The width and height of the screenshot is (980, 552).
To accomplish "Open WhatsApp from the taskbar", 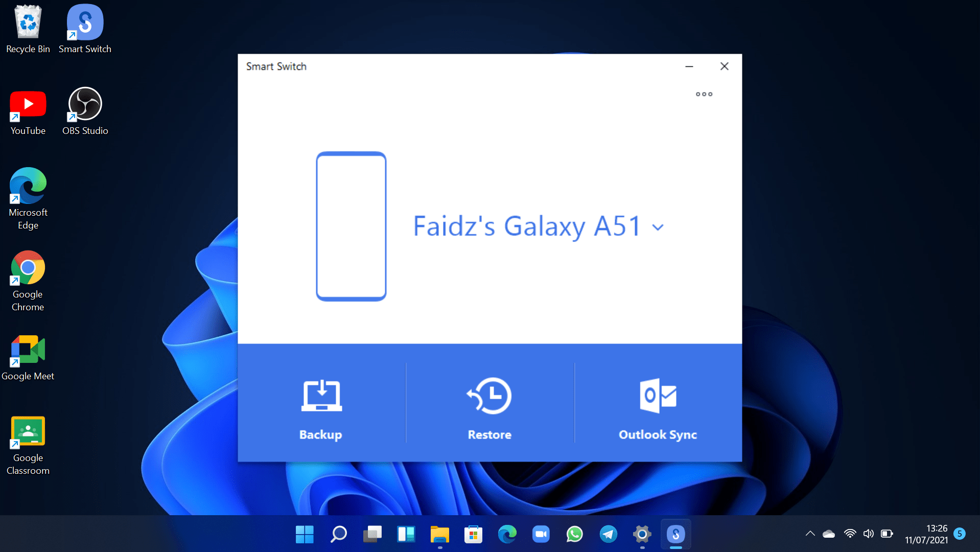I will point(574,535).
